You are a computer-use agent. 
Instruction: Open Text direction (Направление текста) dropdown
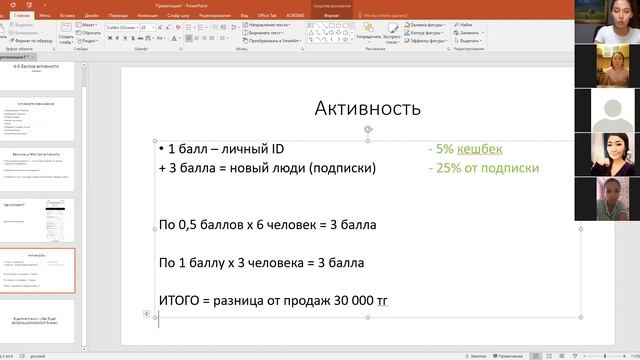(267, 25)
